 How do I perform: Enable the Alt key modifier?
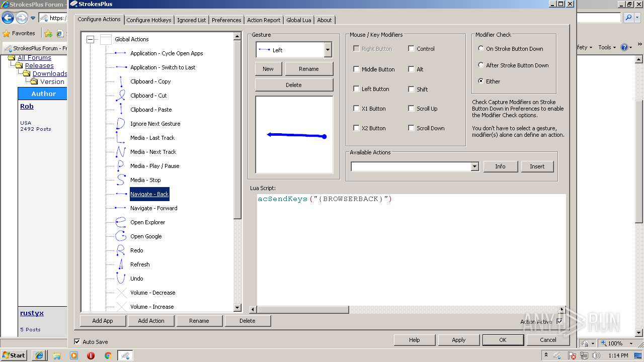pyautogui.click(x=411, y=69)
